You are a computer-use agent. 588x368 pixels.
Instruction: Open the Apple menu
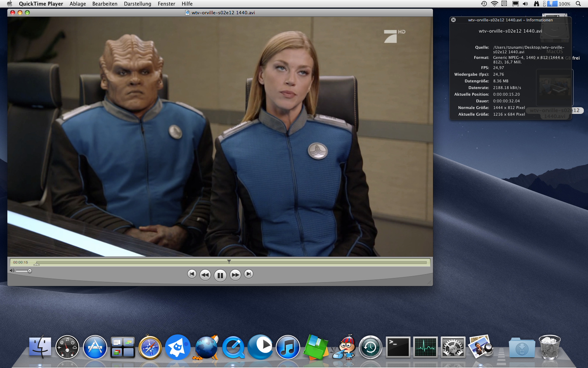click(9, 4)
